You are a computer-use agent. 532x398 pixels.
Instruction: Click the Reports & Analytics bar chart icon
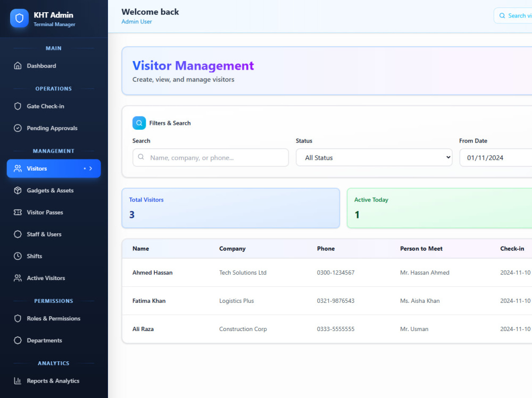tap(18, 380)
